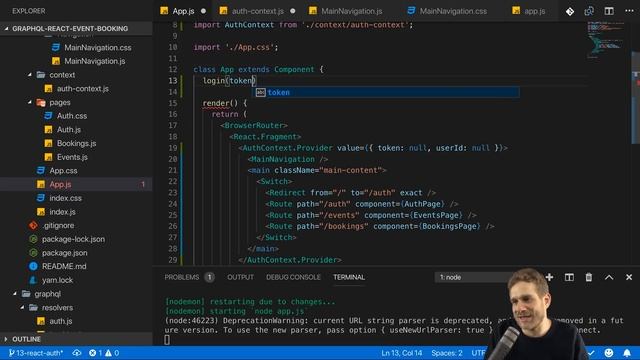640x360 pixels.
Task: Click the editor vertical scrollbar
Action: (x=636, y=98)
